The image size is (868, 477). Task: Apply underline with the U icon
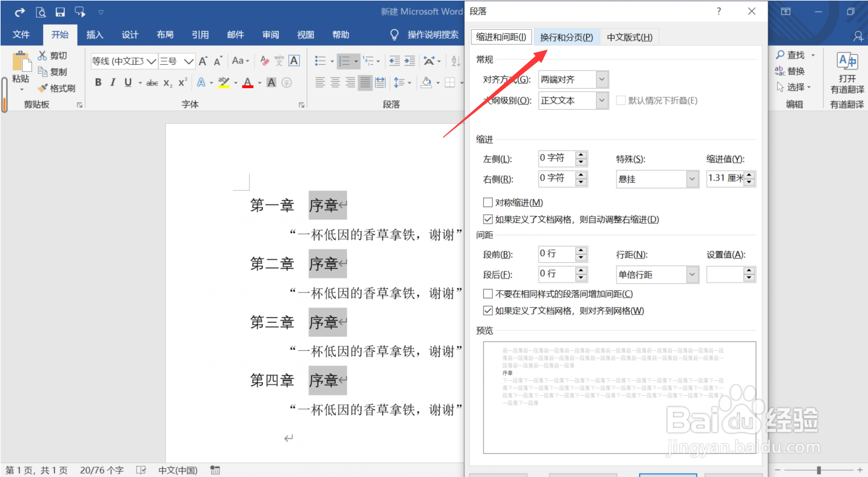tap(128, 82)
